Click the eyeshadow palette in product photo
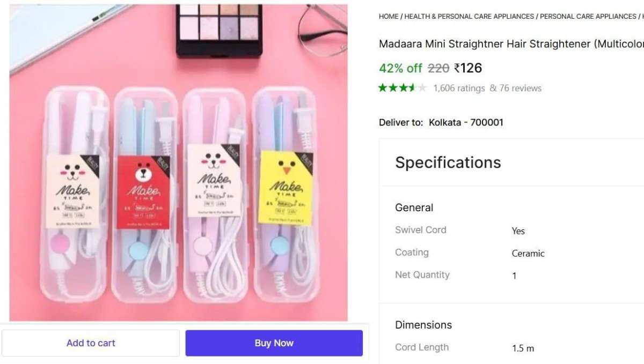 coord(219,29)
